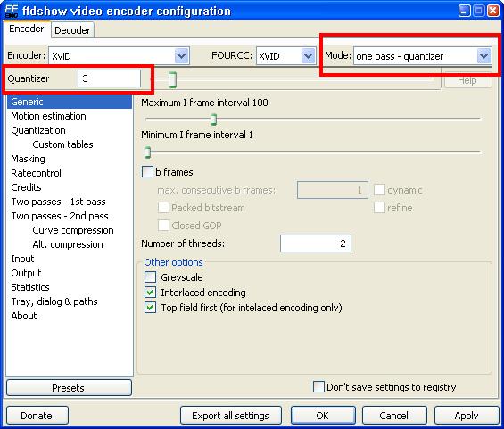Select Two passes - 2nd pass
The width and height of the screenshot is (504, 429).
click(60, 216)
